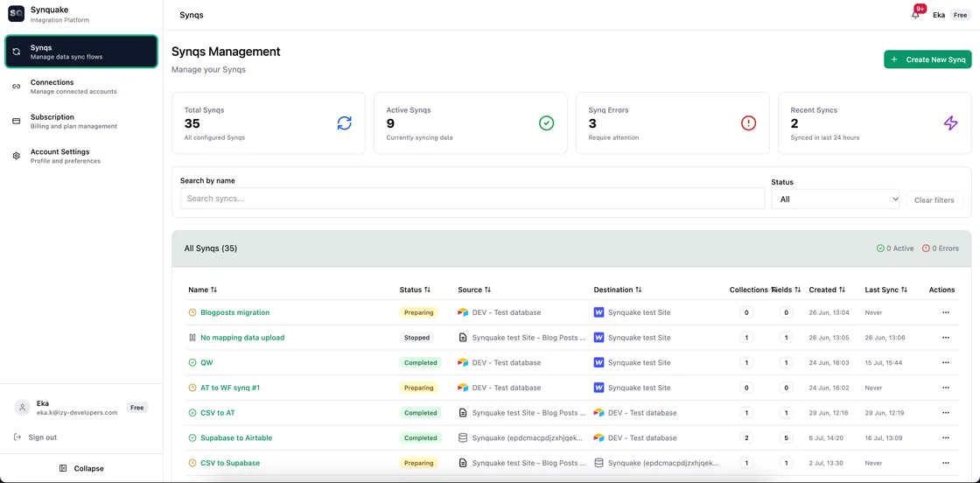The image size is (980, 483).
Task: Open actions menu for CSV to AT row
Action: (x=946, y=413)
